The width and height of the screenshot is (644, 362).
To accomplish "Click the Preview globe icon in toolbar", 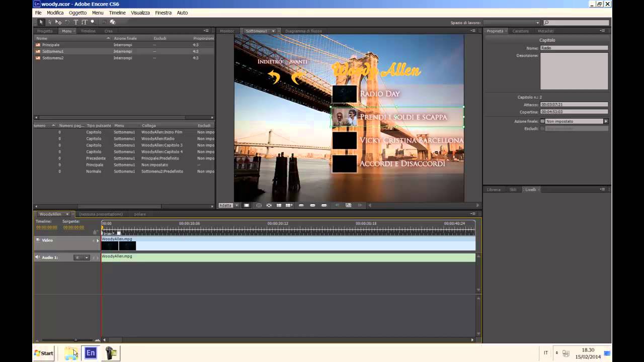I will click(113, 22).
